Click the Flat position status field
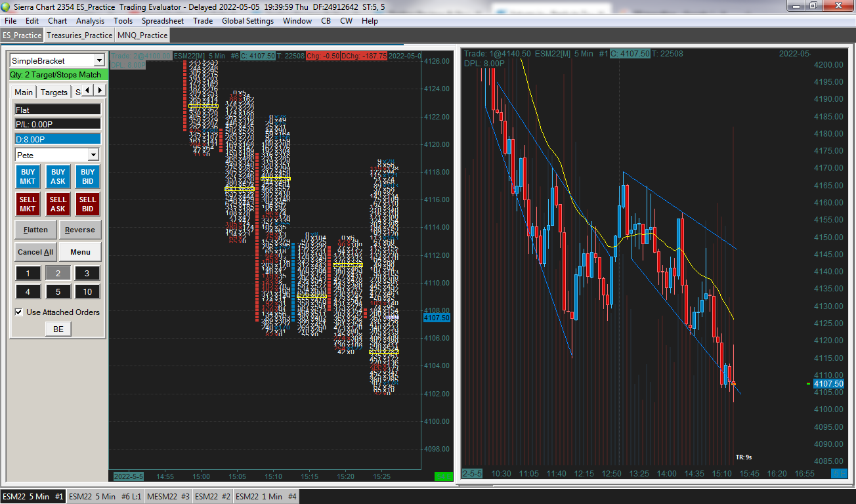 click(58, 110)
